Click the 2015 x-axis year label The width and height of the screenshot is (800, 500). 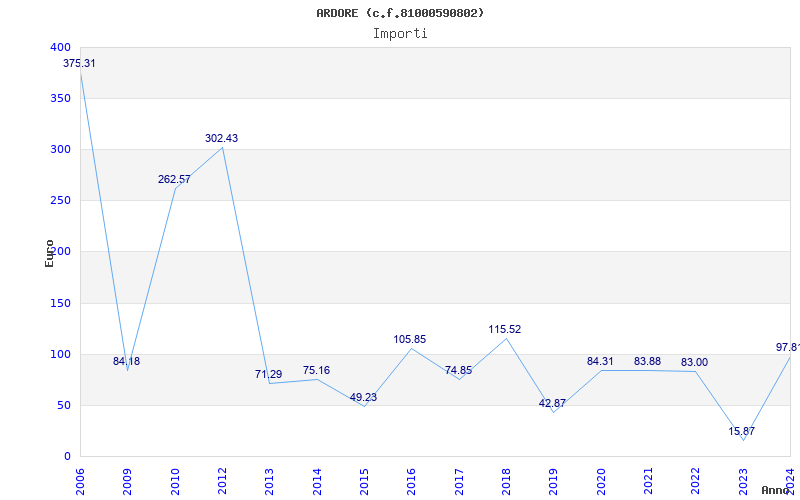click(364, 482)
